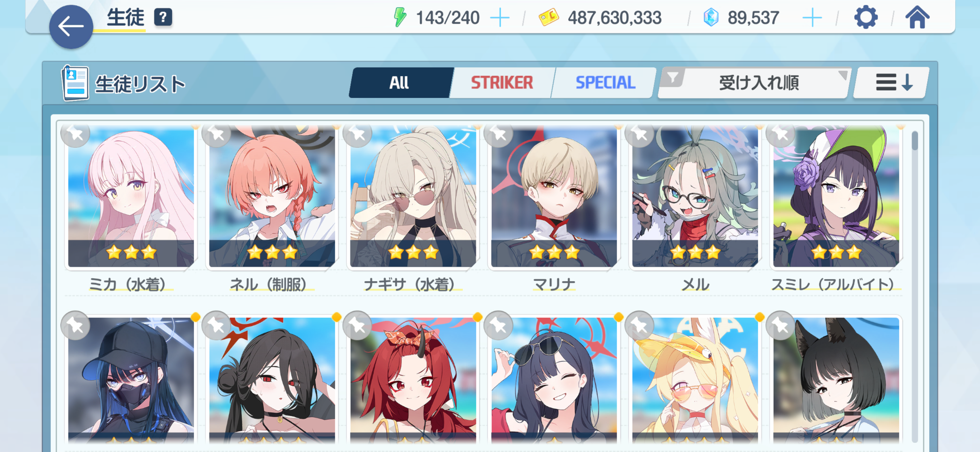The image size is (980, 452).
Task: Tap the back arrow button
Action: (71, 27)
